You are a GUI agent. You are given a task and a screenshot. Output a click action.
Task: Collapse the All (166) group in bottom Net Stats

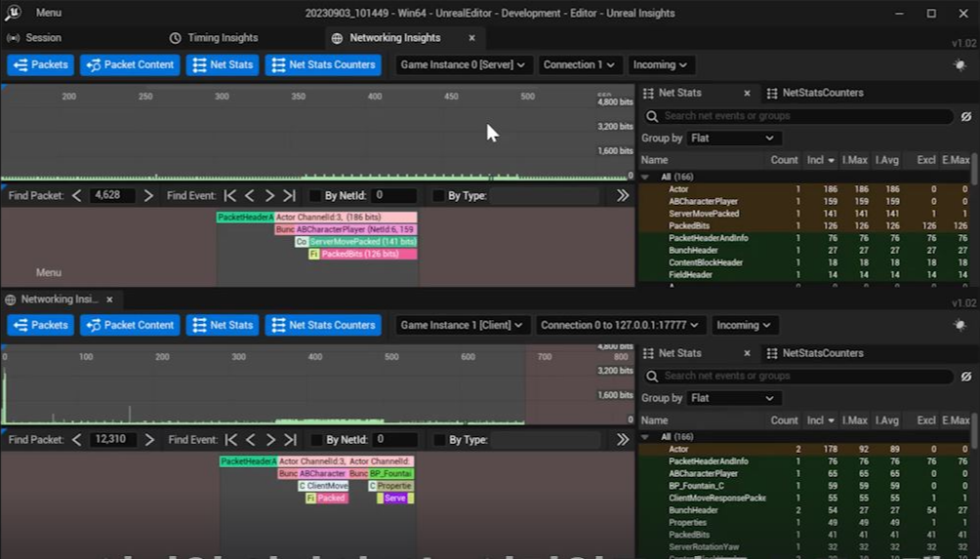coord(645,437)
